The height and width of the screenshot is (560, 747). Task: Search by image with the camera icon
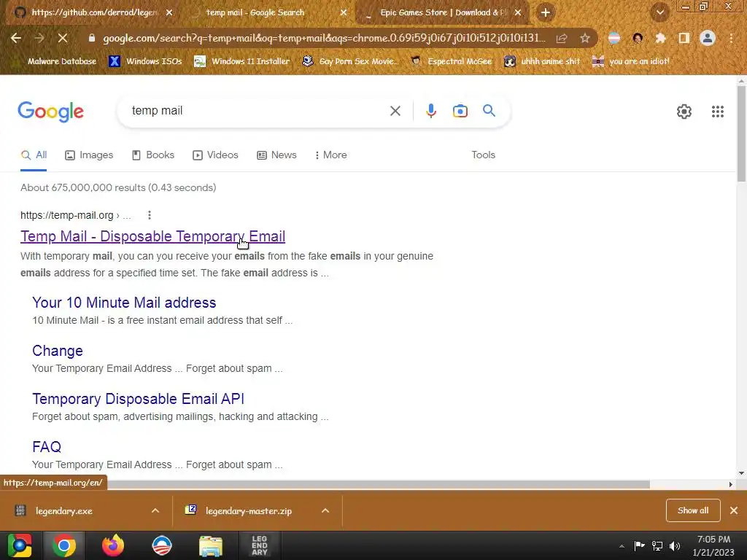[460, 111]
